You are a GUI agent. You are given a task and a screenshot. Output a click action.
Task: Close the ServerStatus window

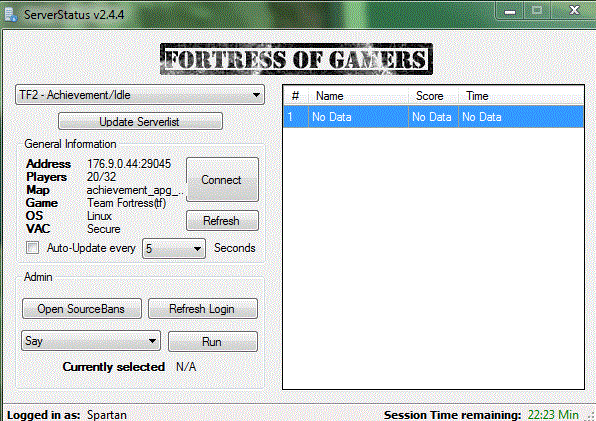[574, 10]
